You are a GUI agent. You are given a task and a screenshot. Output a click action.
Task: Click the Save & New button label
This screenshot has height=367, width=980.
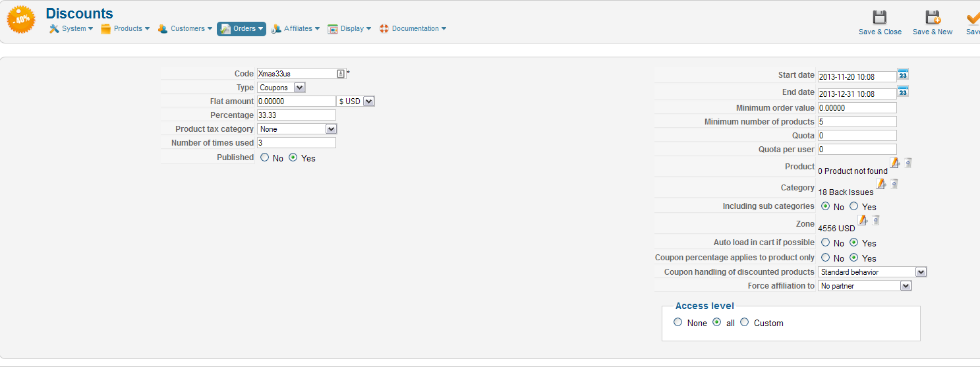[933, 32]
